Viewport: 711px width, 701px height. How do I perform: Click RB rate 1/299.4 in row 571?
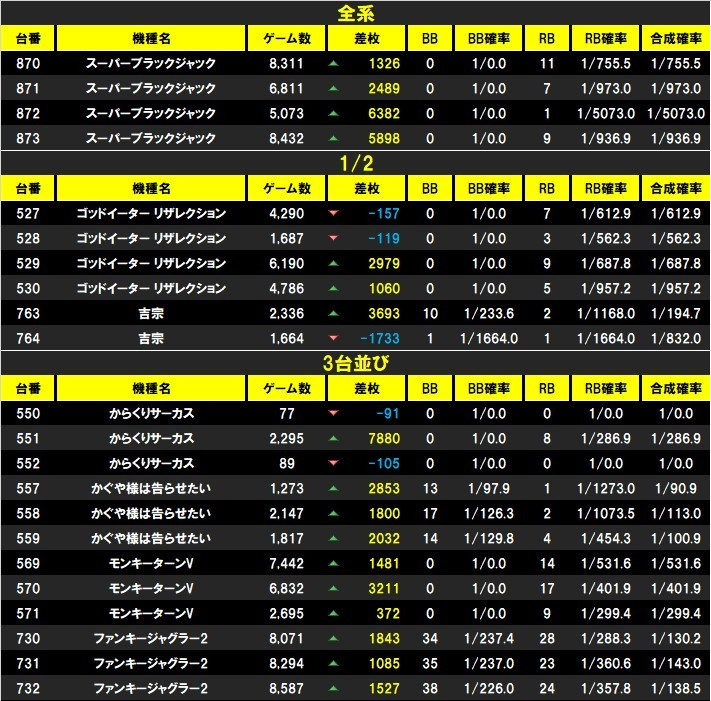tap(606, 613)
